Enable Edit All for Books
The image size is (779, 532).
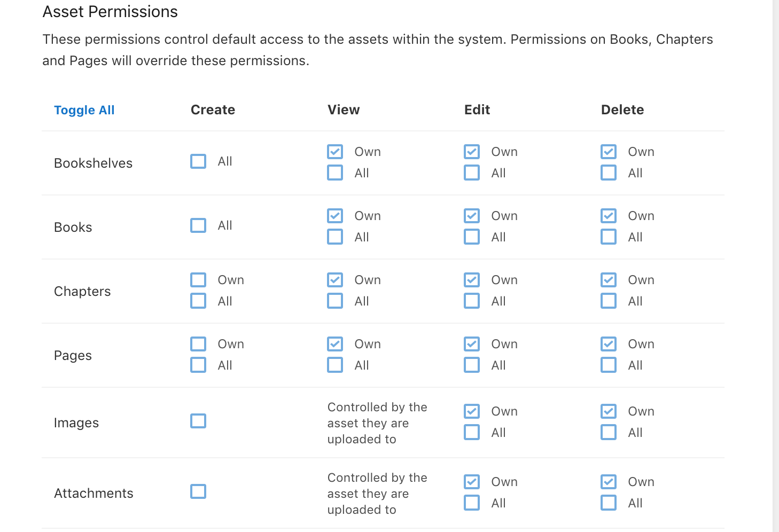471,237
